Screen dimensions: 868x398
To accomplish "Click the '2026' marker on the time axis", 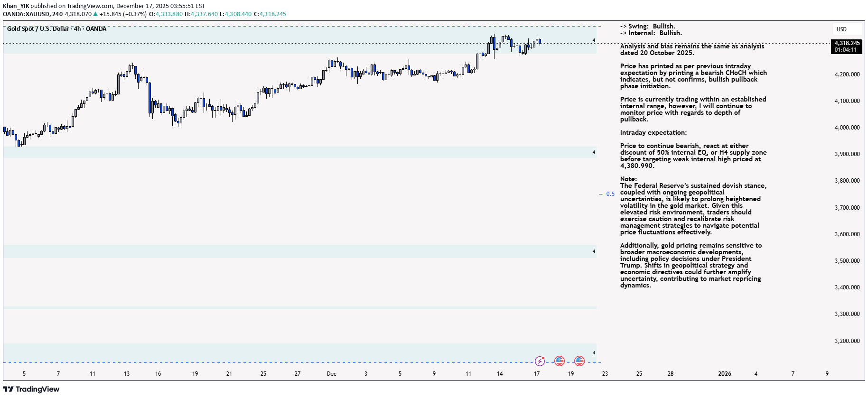I will click(x=724, y=374).
